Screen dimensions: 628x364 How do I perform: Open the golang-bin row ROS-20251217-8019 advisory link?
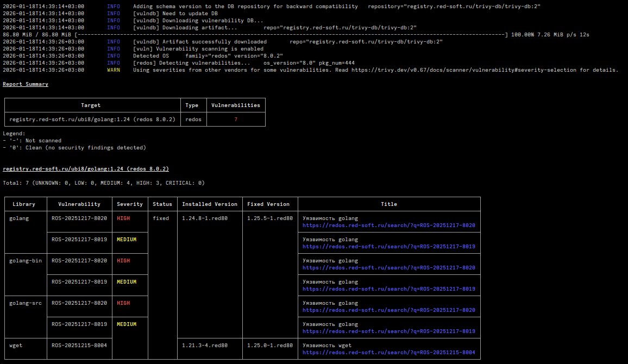point(388,289)
